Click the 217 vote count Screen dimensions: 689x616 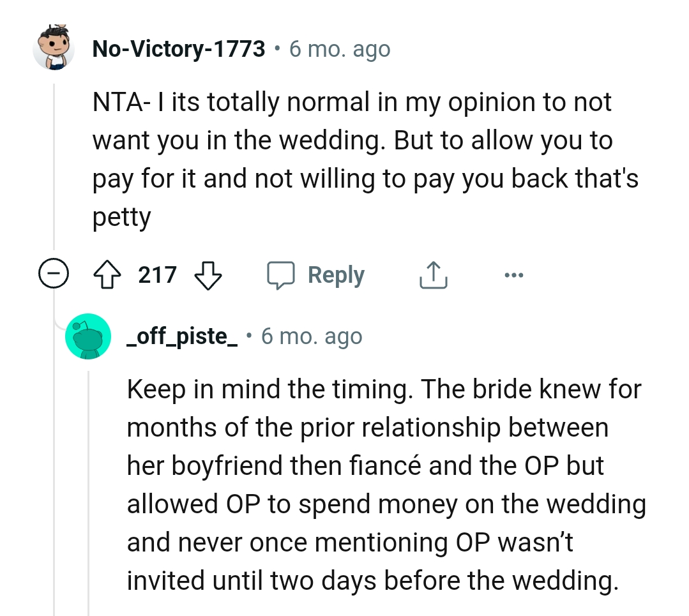pyautogui.click(x=157, y=274)
